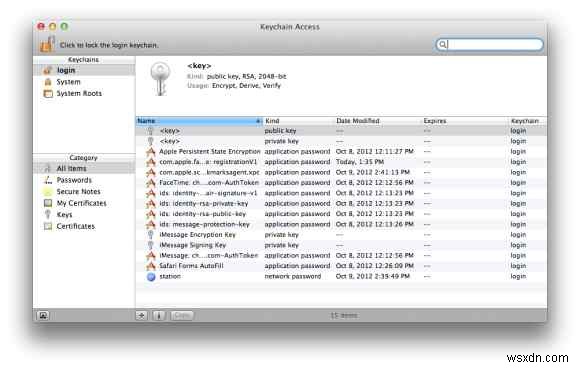Show the Keys category

click(84, 215)
